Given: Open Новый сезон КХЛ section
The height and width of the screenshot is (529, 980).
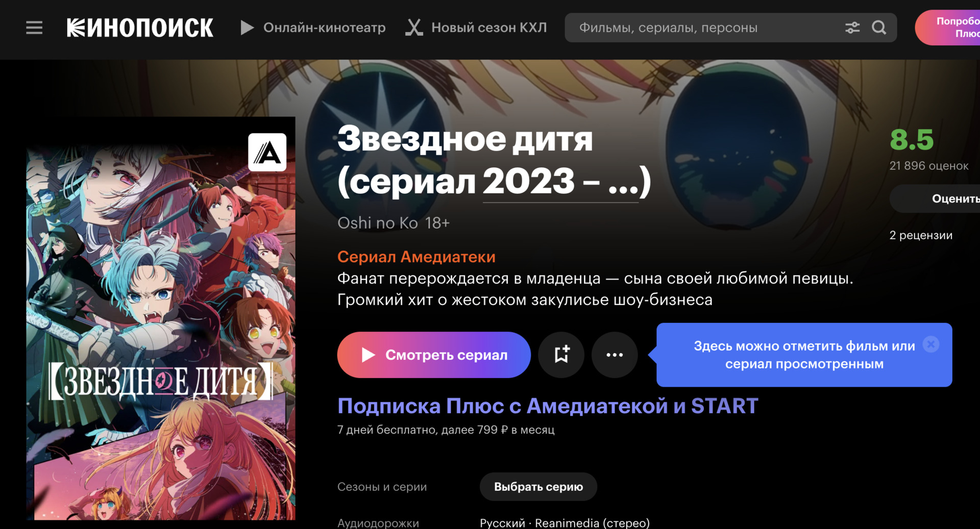Looking at the screenshot, I should coord(489,28).
